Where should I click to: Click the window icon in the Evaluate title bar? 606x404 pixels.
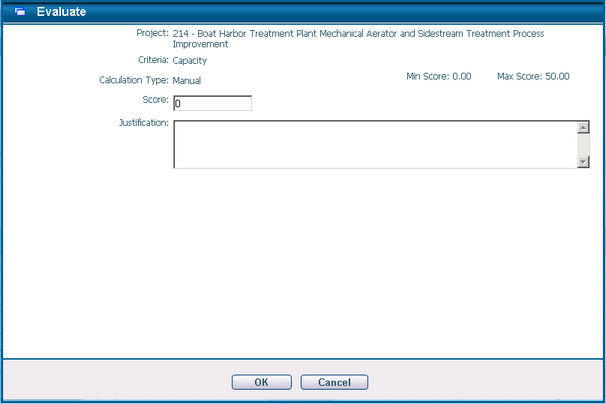tap(19, 12)
